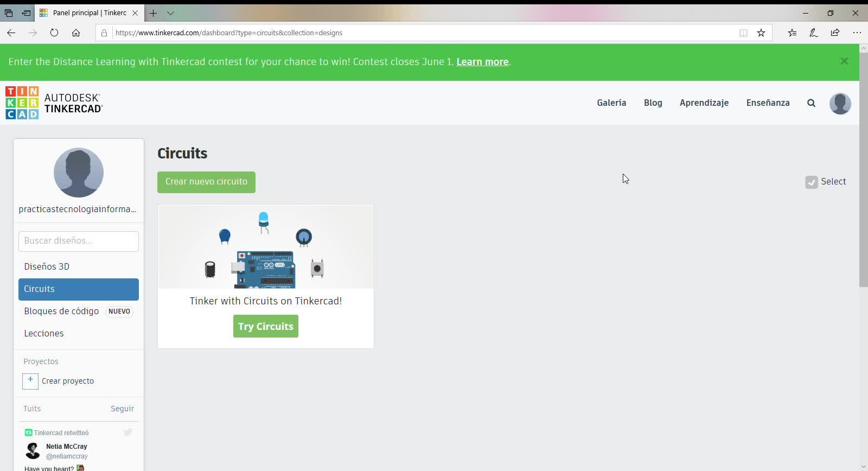Screen dimensions: 868x471
Task: Click the Circuits page heading
Action: pos(182,154)
